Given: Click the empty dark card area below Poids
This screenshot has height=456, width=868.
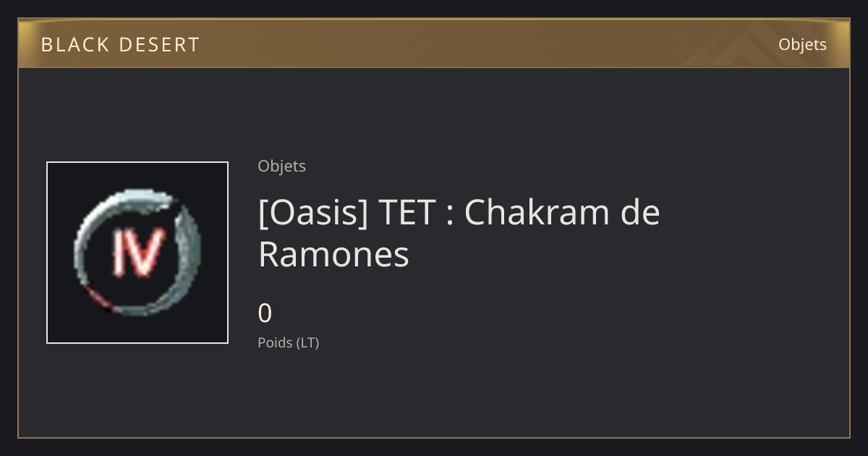Looking at the screenshot, I should pyautogui.click(x=506, y=394).
